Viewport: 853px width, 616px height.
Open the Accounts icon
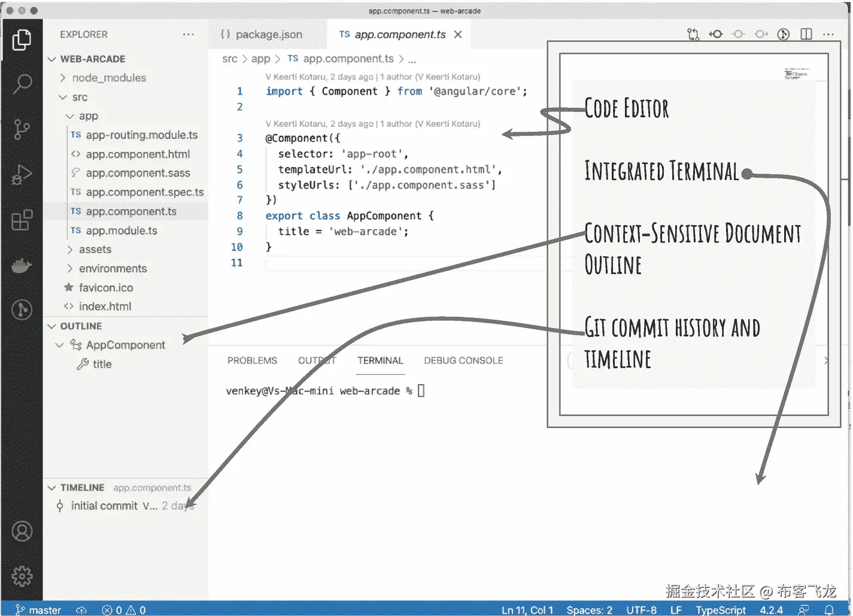point(22,532)
